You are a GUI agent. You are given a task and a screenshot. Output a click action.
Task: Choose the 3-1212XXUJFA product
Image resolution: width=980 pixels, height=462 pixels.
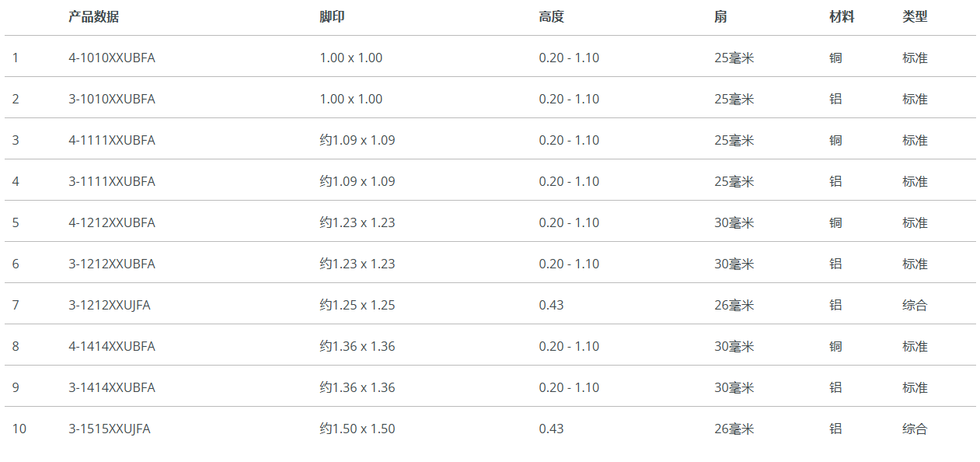tap(110, 305)
